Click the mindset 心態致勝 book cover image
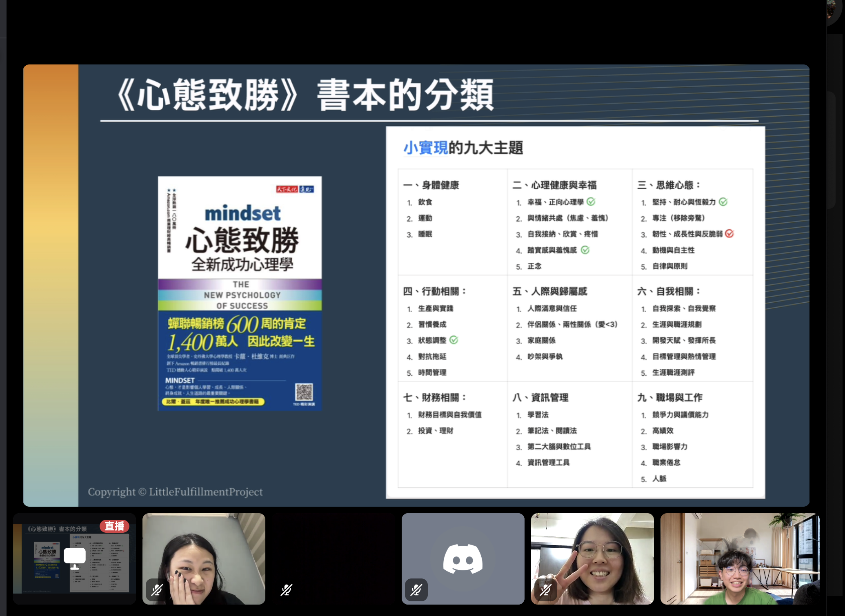845x616 pixels. (x=240, y=293)
